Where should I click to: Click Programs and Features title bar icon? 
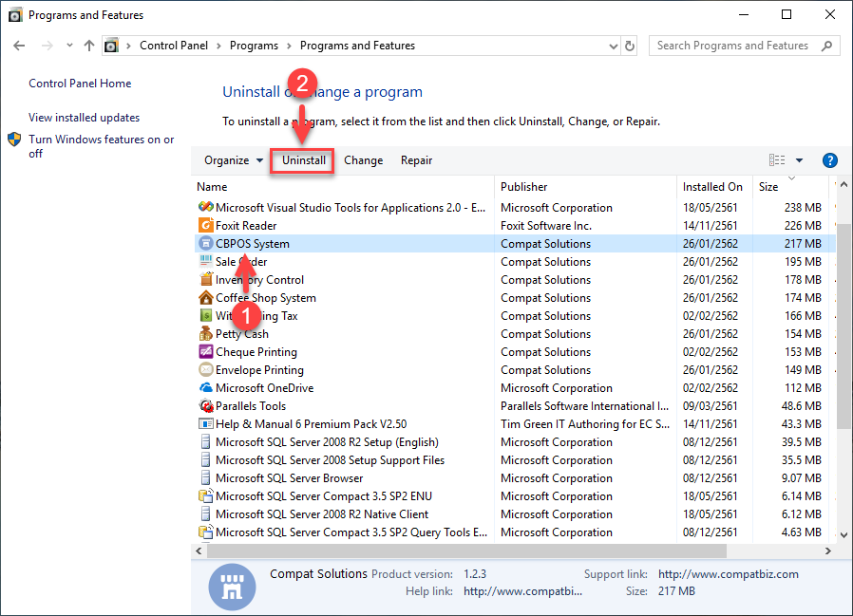click(15, 14)
